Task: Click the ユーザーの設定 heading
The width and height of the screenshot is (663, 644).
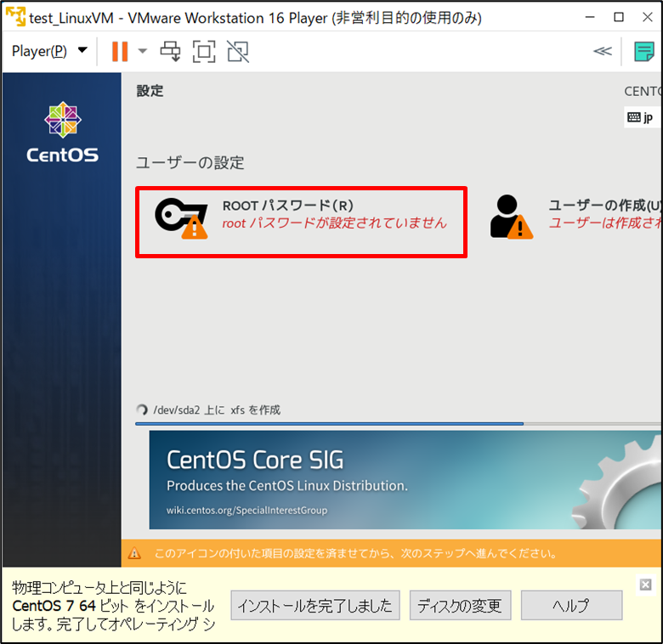Action: pyautogui.click(x=190, y=162)
